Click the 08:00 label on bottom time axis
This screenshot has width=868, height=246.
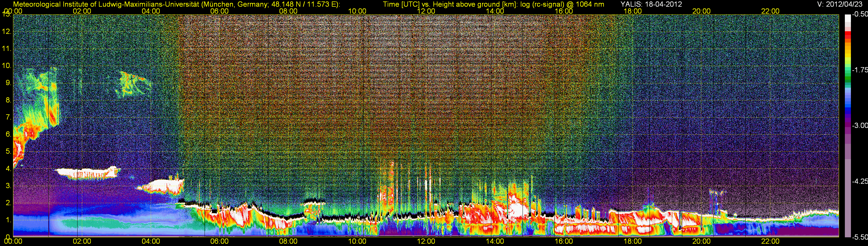(288, 241)
